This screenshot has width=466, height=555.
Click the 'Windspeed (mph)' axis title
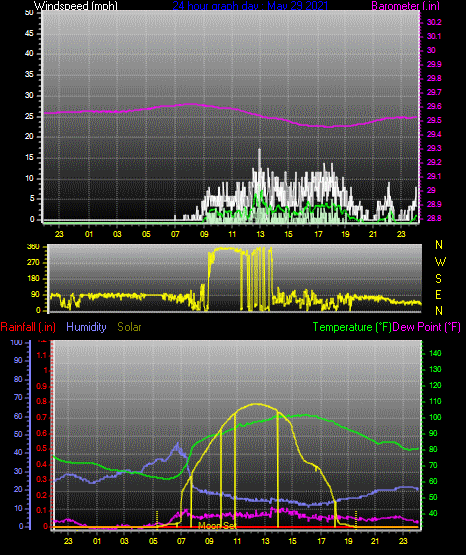click(x=76, y=6)
